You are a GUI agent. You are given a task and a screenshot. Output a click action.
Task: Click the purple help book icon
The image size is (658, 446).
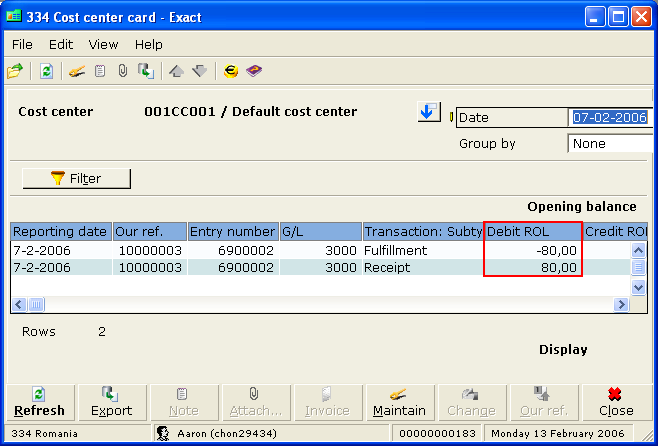254,71
